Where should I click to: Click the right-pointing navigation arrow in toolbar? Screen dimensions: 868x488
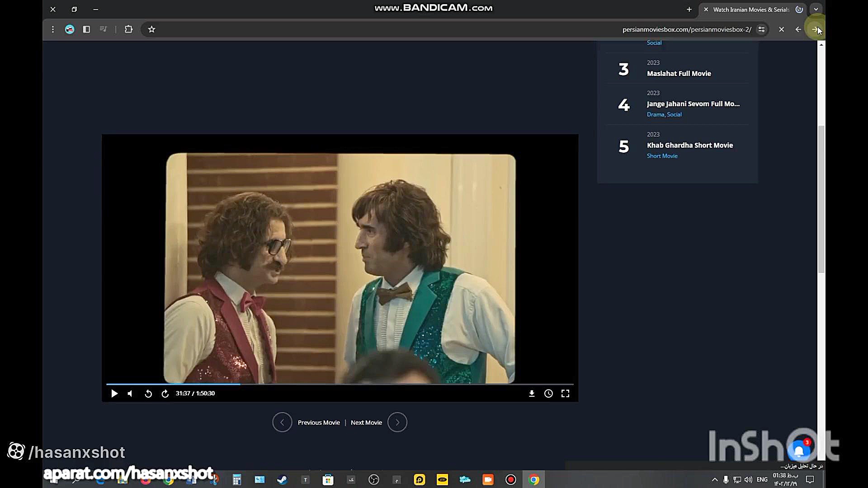(815, 29)
